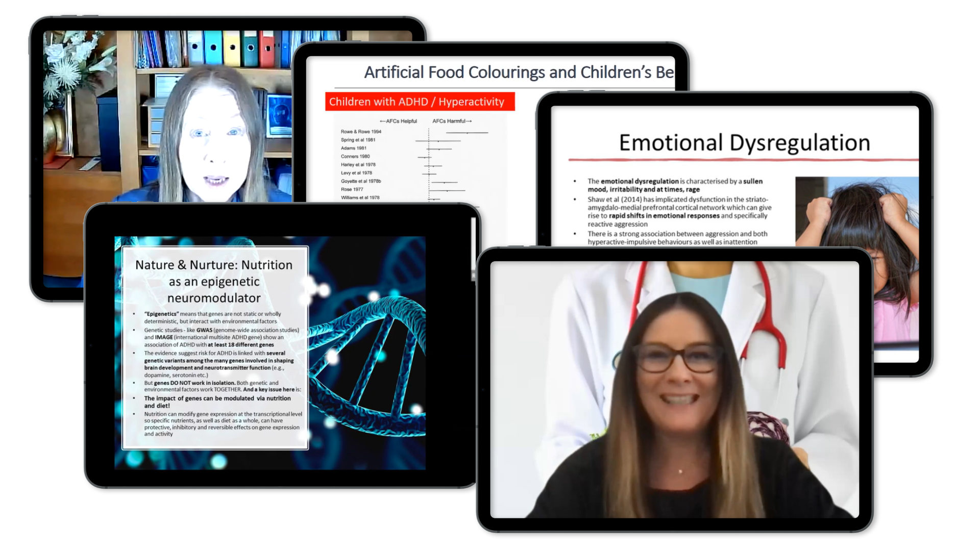Click the 'Artificial Food Colourings' slide heading
The image size is (980, 551).
(518, 72)
